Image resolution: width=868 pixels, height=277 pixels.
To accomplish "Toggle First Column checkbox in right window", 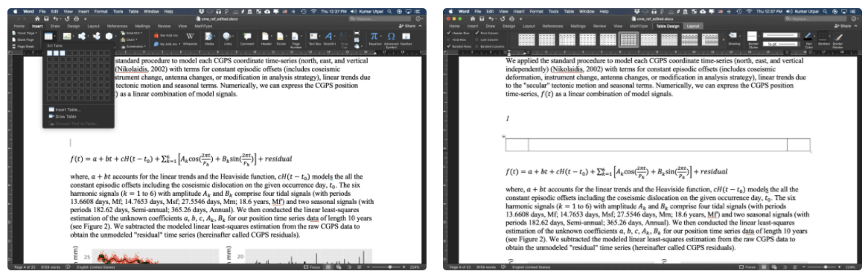I will [476, 34].
